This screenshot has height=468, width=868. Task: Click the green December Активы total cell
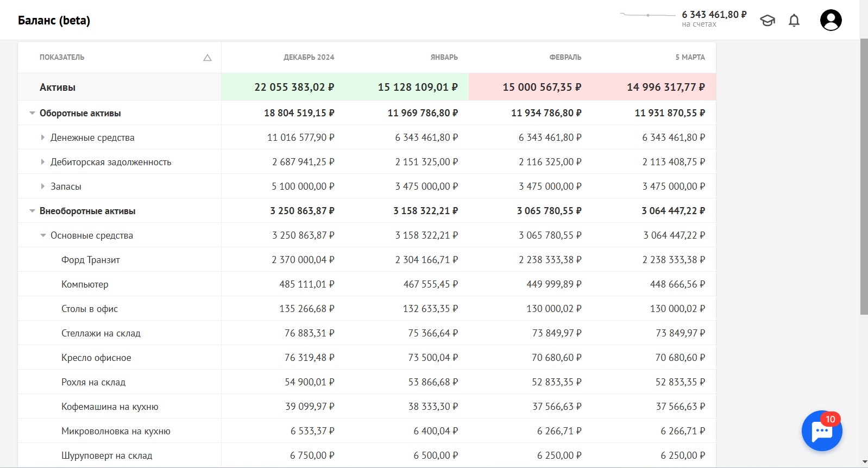tap(283, 87)
